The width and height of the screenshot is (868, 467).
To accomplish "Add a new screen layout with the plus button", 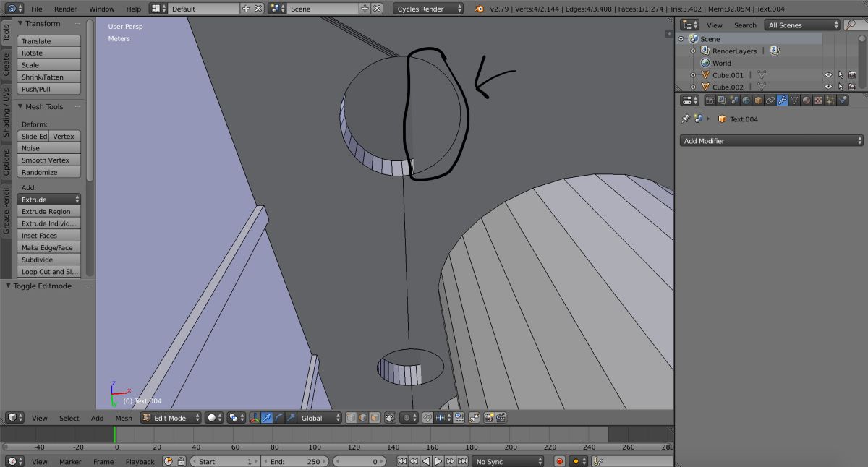I will click(x=247, y=9).
